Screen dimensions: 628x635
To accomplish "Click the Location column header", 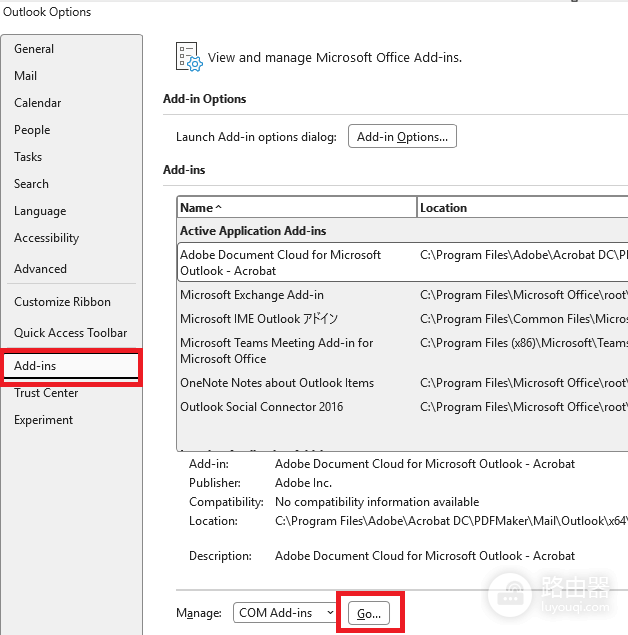I will 522,208.
